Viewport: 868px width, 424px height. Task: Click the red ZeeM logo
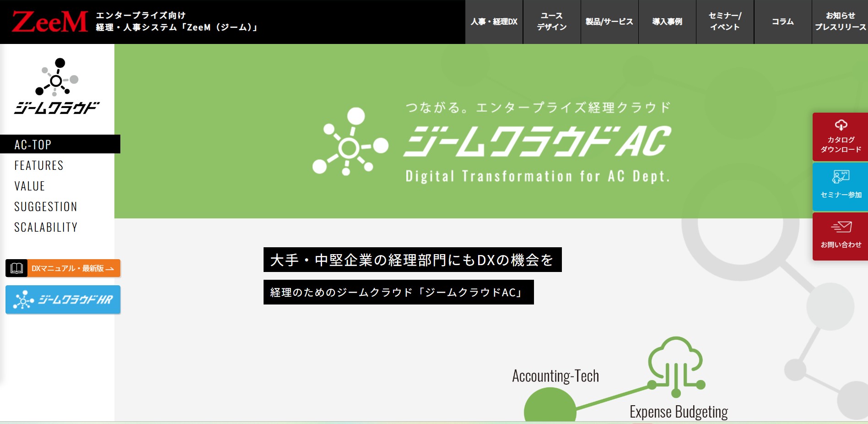click(50, 22)
